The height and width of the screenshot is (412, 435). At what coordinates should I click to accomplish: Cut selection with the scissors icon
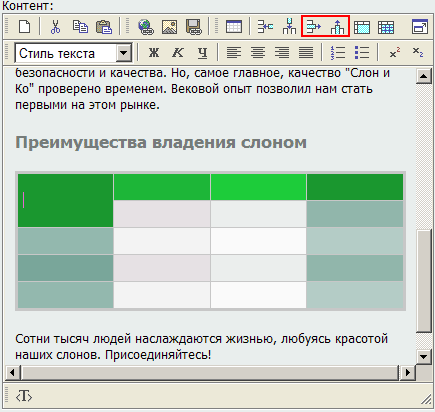tap(55, 26)
